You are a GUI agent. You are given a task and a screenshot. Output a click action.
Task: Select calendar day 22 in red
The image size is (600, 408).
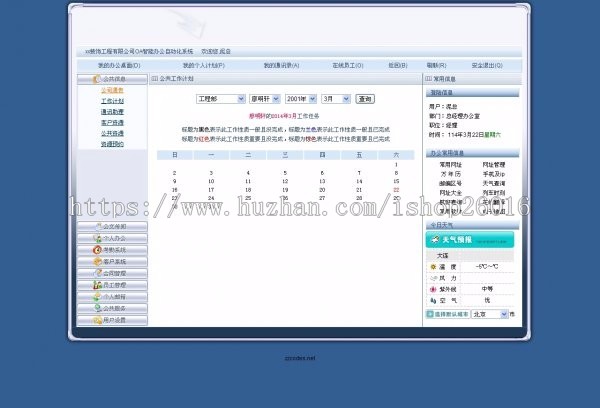396,190
